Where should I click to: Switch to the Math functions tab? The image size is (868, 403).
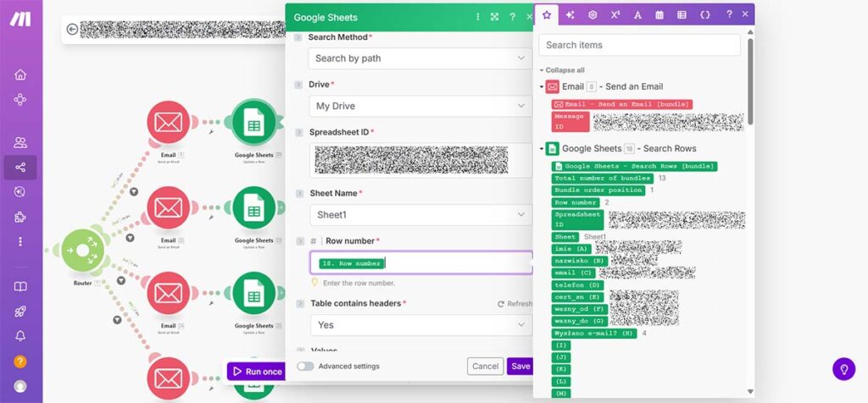pos(615,15)
